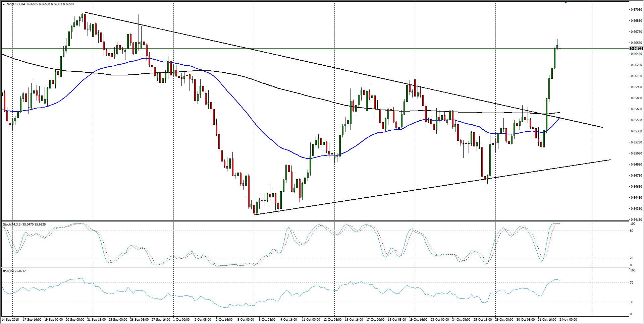Click the 0.65080 price axis label
Viewport: 644px width, 324px height.
point(636,153)
